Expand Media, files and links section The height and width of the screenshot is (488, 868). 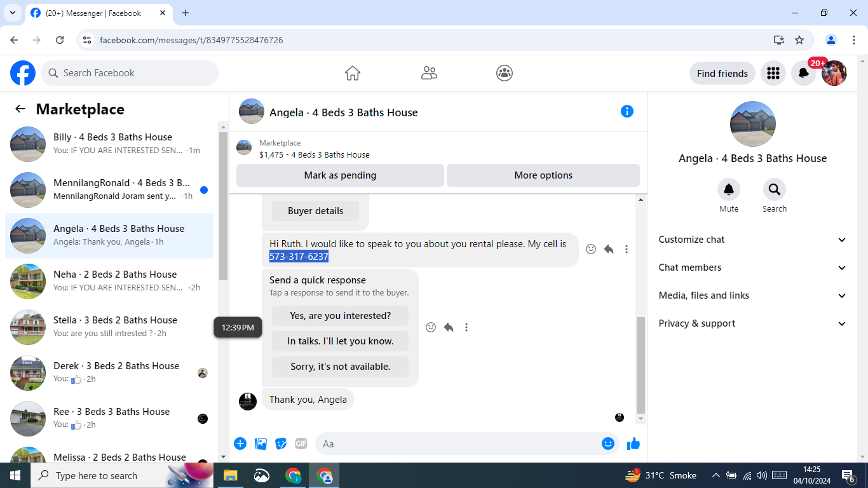(752, 295)
